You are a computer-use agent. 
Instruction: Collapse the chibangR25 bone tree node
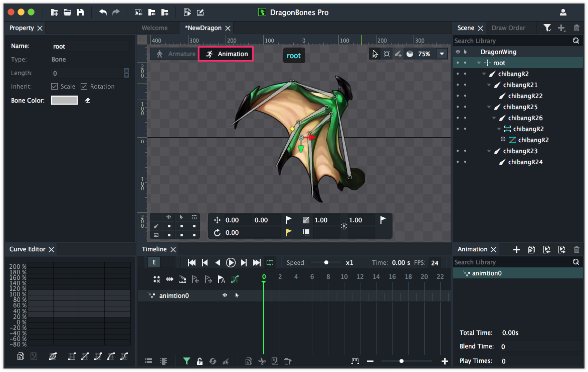click(489, 107)
